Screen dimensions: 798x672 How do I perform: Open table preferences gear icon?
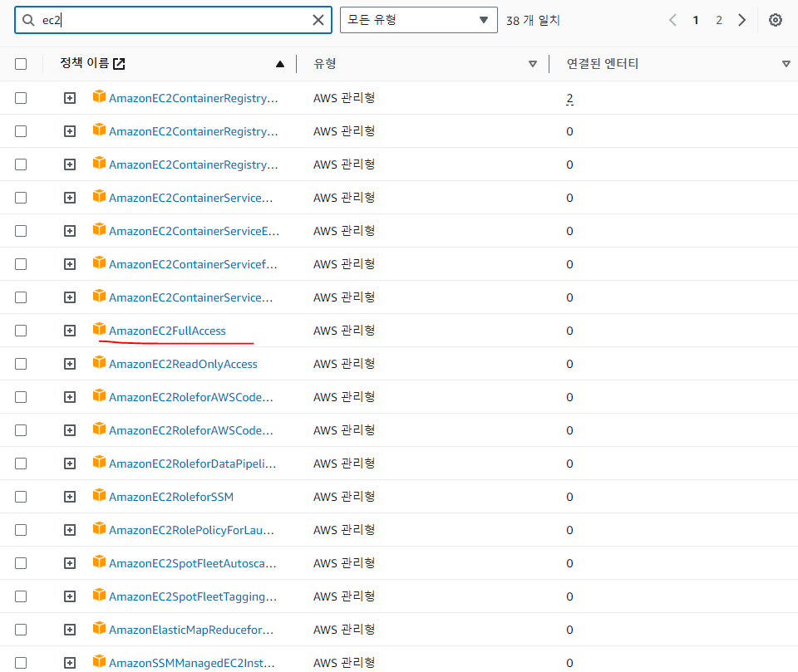coord(775,20)
